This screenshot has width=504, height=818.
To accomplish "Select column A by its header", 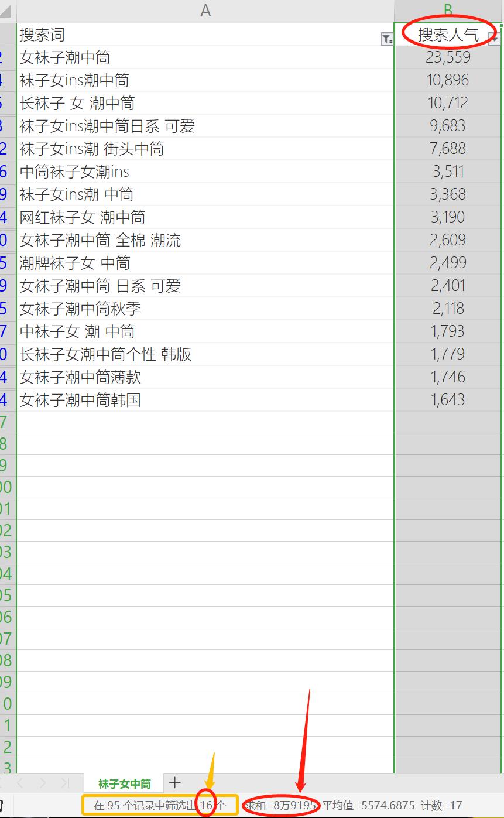I will (x=205, y=10).
